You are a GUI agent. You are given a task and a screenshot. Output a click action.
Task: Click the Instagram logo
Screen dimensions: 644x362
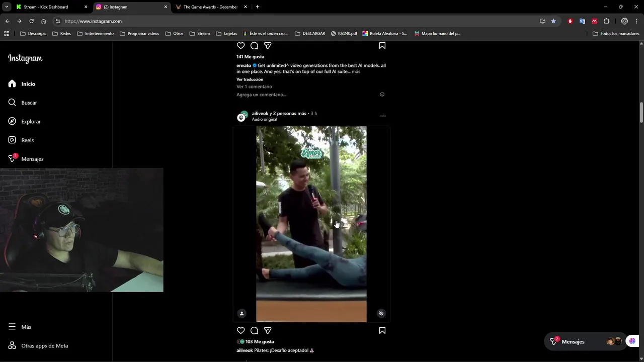25,58
